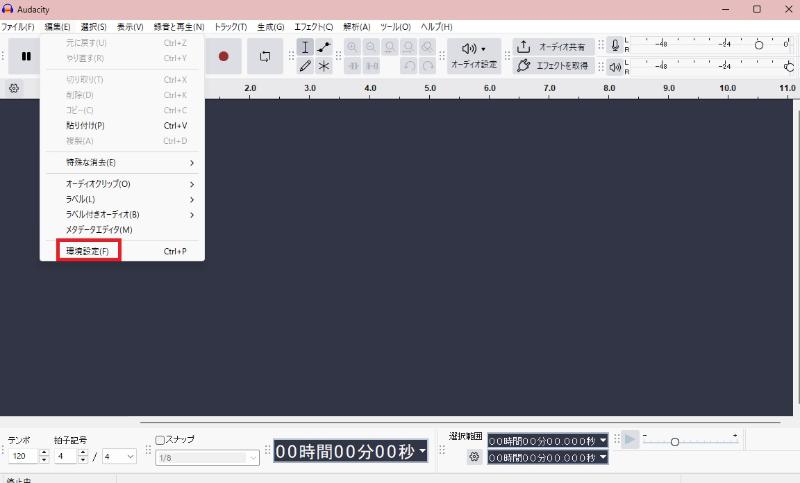Click the tempo value field 120

[22, 456]
